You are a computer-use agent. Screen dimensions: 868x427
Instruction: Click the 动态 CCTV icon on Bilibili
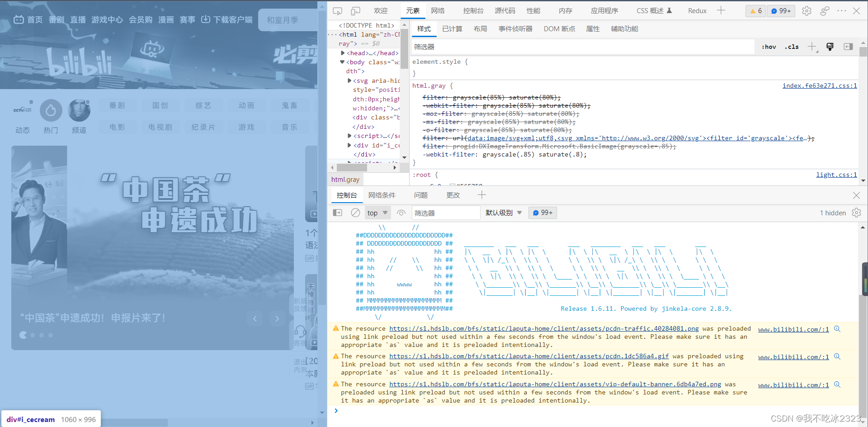(23, 110)
